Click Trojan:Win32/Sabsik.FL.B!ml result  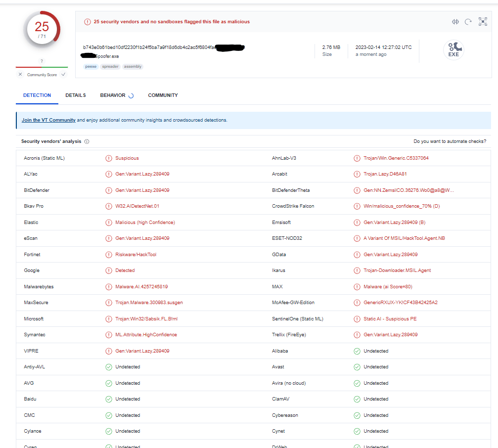click(x=146, y=319)
